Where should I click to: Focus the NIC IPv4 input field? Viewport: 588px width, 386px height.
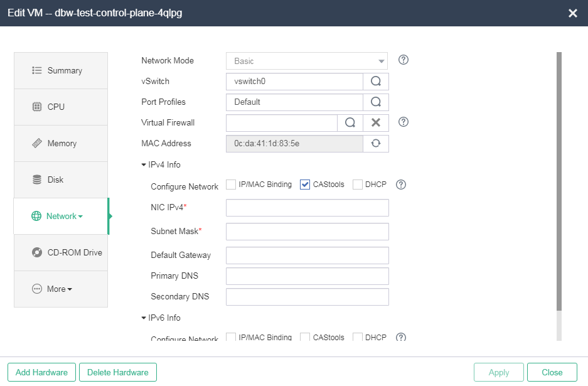pos(307,208)
